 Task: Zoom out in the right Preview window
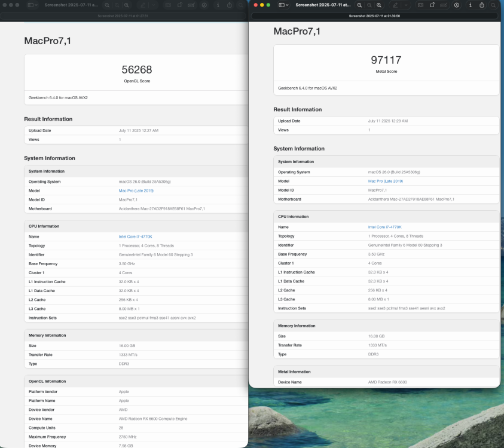coord(359,5)
